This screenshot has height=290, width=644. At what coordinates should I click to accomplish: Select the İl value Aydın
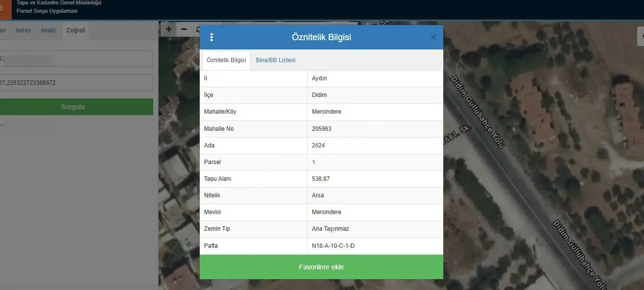tap(320, 78)
